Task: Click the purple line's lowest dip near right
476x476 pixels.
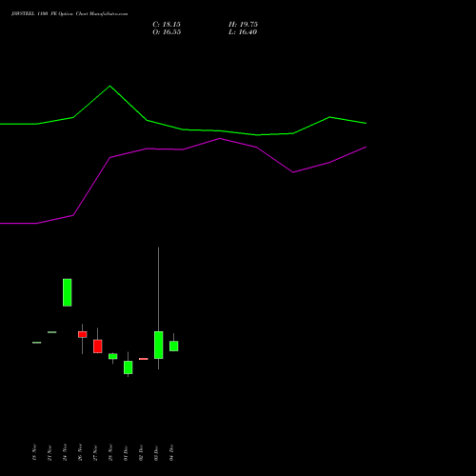Action: (x=292, y=172)
